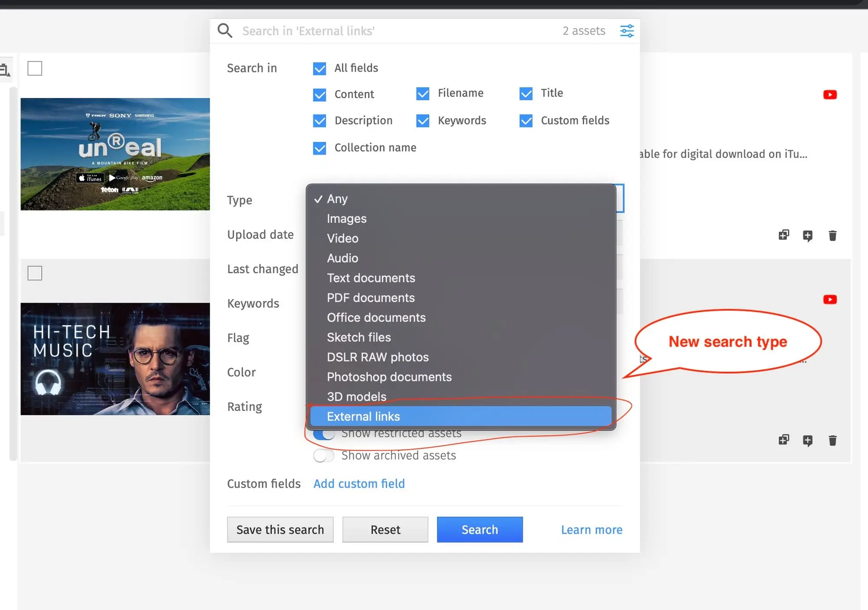
Task: Open the Hi-Tech Music thumbnail
Action: tap(115, 359)
